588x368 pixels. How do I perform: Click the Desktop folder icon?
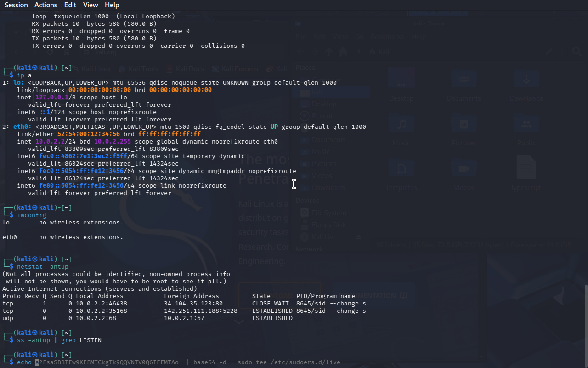pyautogui.click(x=401, y=79)
